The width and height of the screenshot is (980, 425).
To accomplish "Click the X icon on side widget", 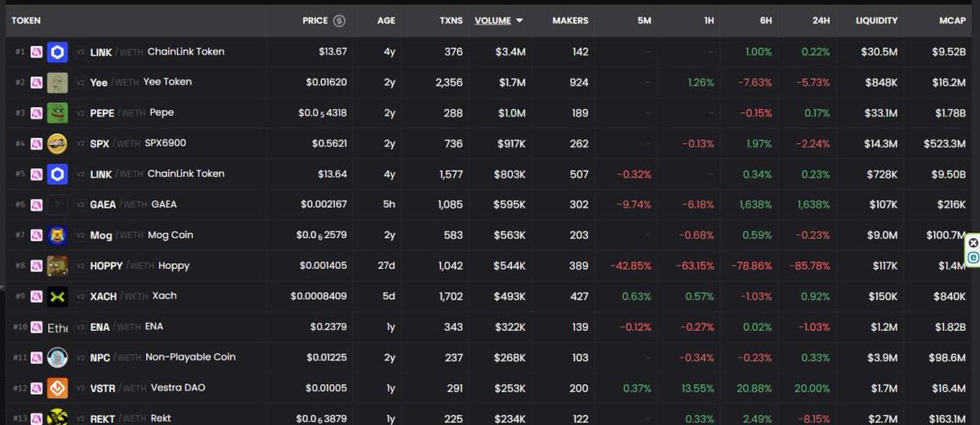I will [973, 243].
